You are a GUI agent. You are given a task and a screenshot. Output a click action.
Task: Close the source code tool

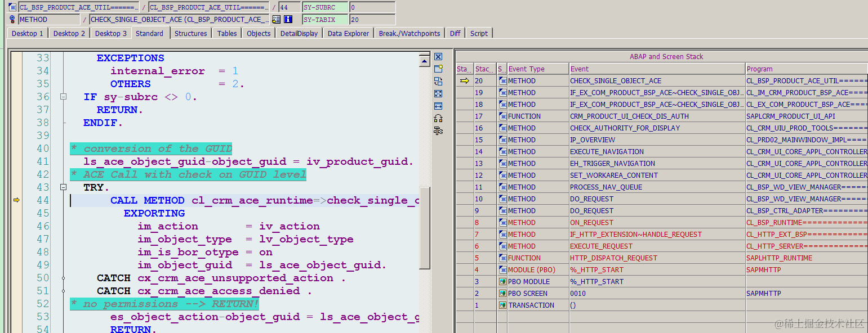(x=438, y=57)
